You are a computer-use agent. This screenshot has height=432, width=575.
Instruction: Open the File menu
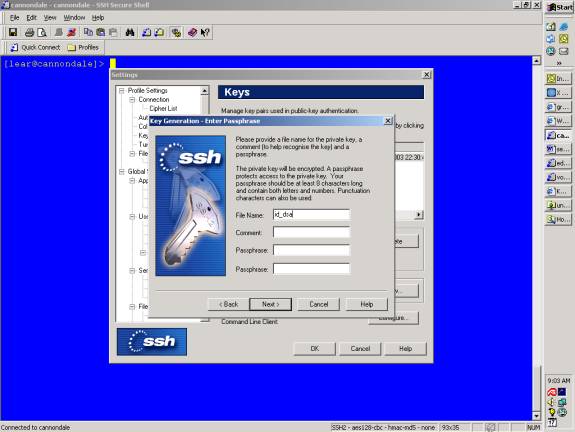coord(14,18)
